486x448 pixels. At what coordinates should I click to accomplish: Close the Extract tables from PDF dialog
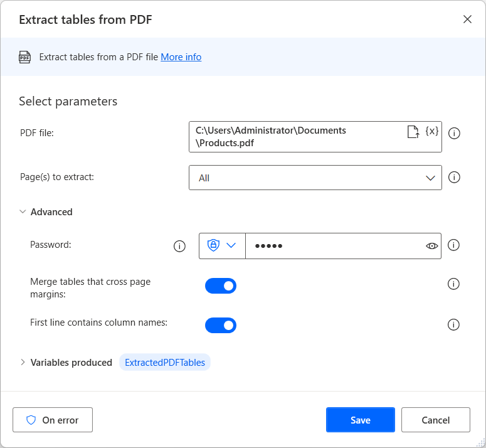467,19
